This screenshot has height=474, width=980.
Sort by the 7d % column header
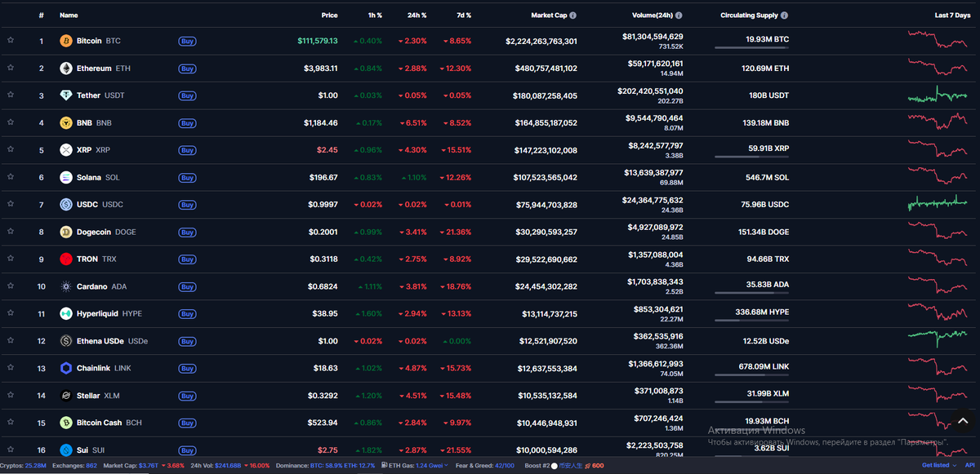pos(463,14)
